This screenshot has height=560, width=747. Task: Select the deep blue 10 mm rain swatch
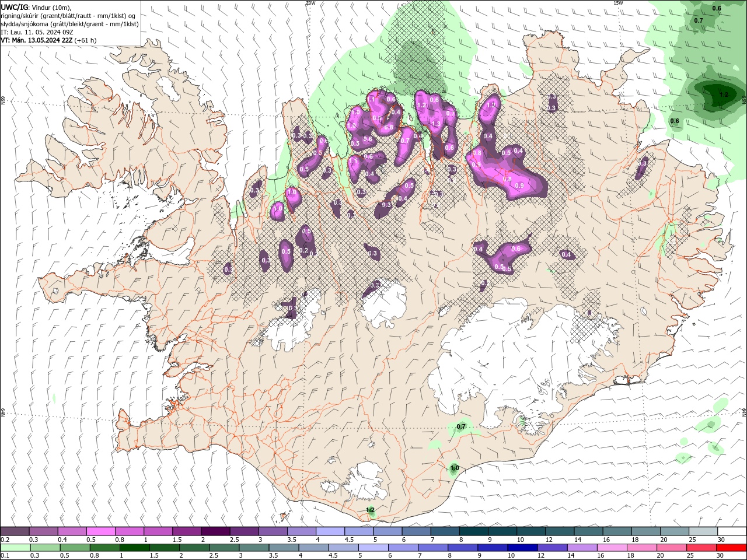point(521,548)
